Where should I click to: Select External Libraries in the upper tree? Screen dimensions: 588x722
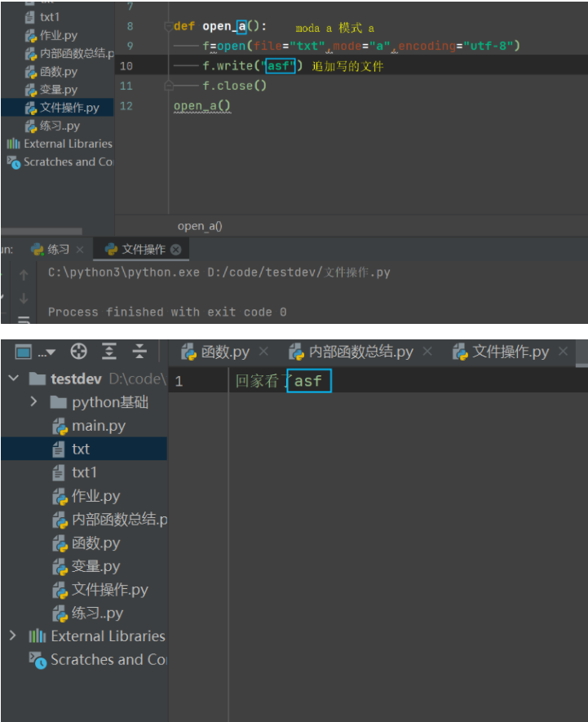(57, 144)
